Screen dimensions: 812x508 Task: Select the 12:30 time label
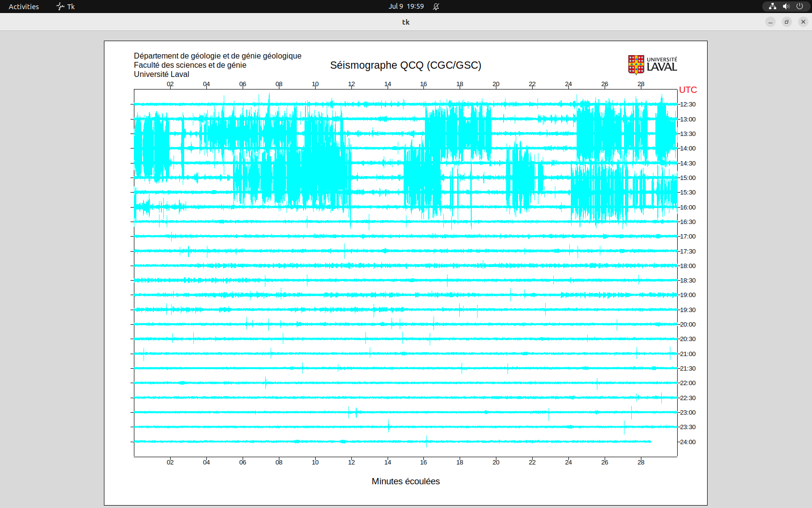click(x=688, y=105)
